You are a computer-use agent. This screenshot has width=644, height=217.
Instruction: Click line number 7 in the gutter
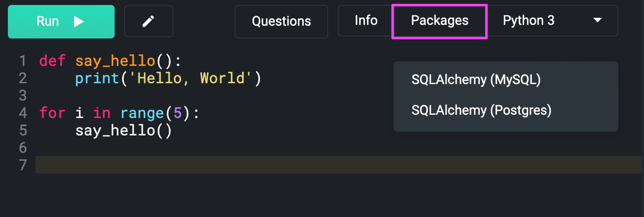click(x=23, y=165)
